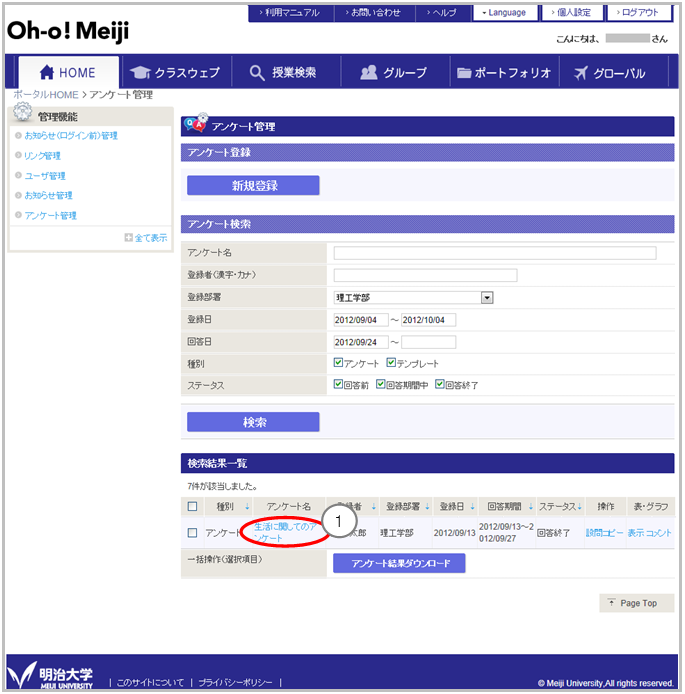Click the 設問コピー link

pyautogui.click(x=604, y=532)
